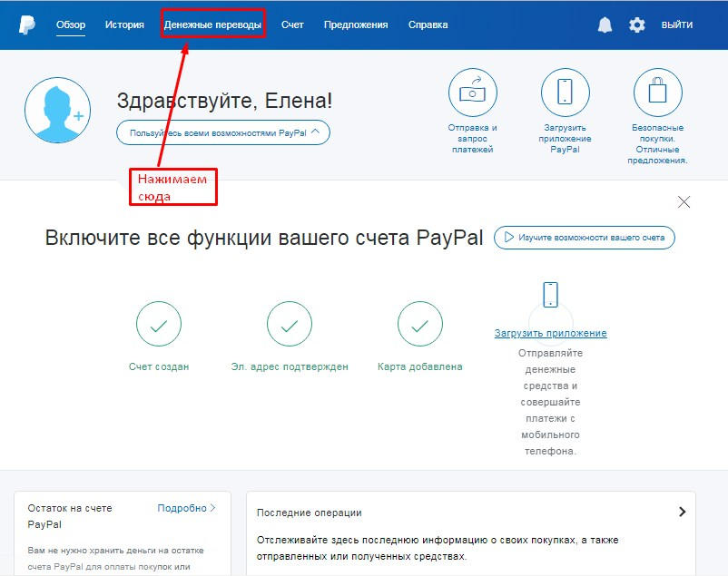Switch to the 'Счет' tab
The width and height of the screenshot is (728, 576).
292,24
